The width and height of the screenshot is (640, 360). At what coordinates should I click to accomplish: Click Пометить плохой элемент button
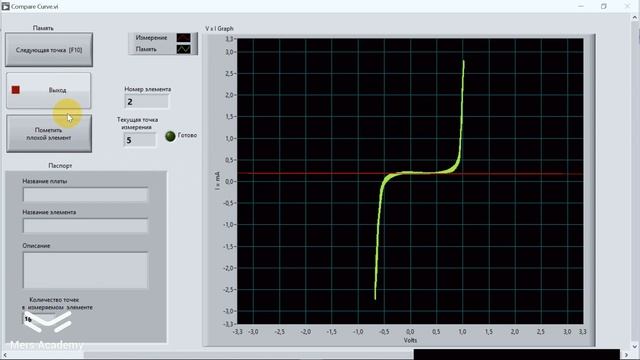coord(49,133)
